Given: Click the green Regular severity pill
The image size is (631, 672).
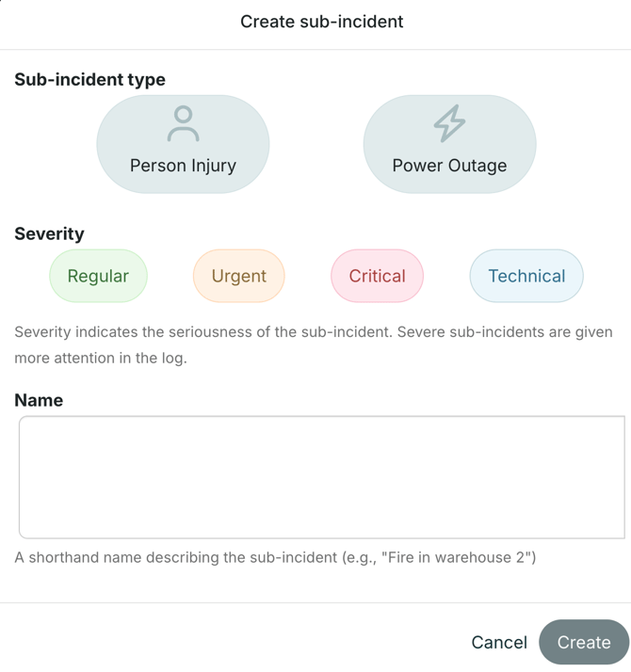Looking at the screenshot, I should (98, 276).
